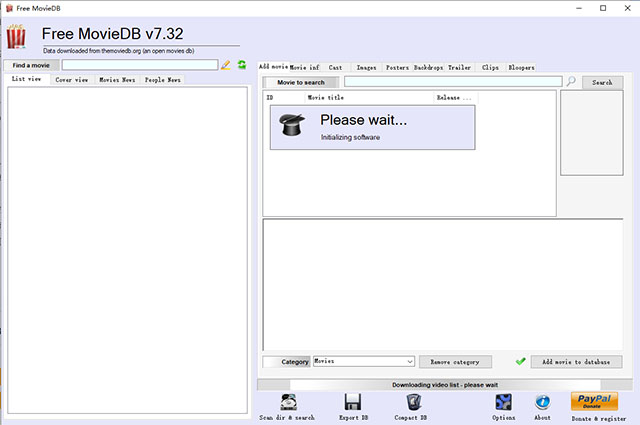Click Movie to search label button
The image size is (640, 425).
click(301, 82)
